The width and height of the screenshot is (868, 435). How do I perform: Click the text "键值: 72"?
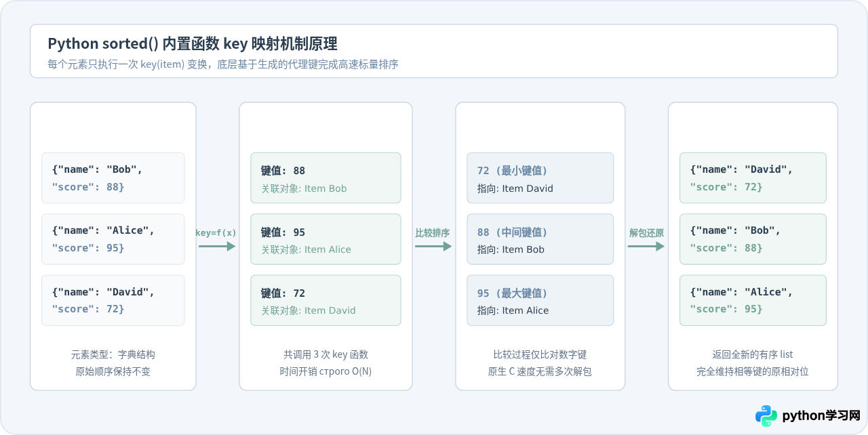pos(283,293)
